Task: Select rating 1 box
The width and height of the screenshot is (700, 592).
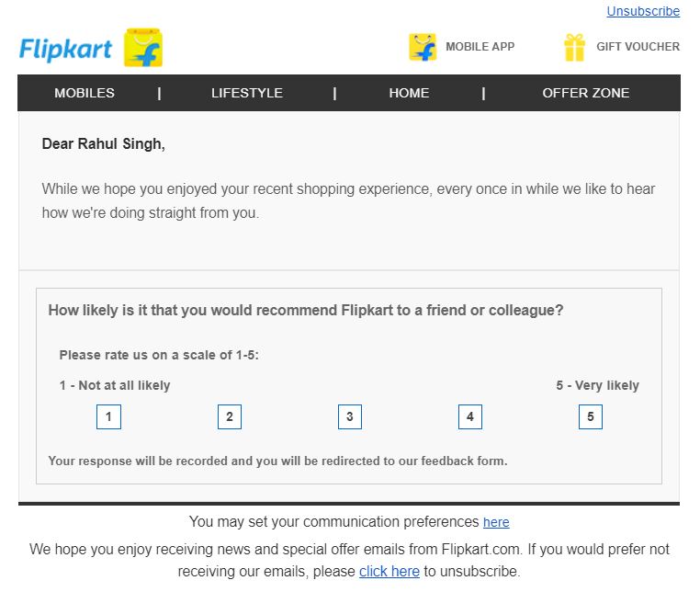Action: 108,416
